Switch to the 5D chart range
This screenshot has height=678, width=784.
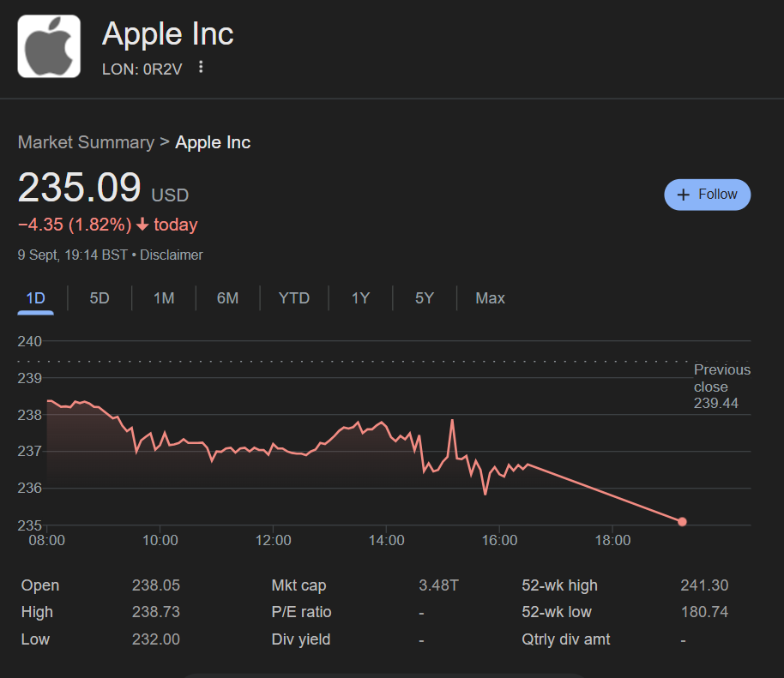point(100,298)
